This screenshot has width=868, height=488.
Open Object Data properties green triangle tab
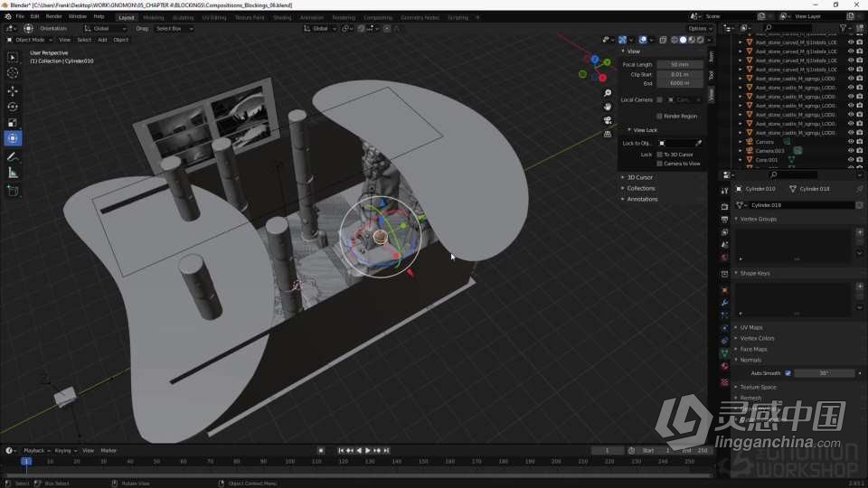[724, 353]
